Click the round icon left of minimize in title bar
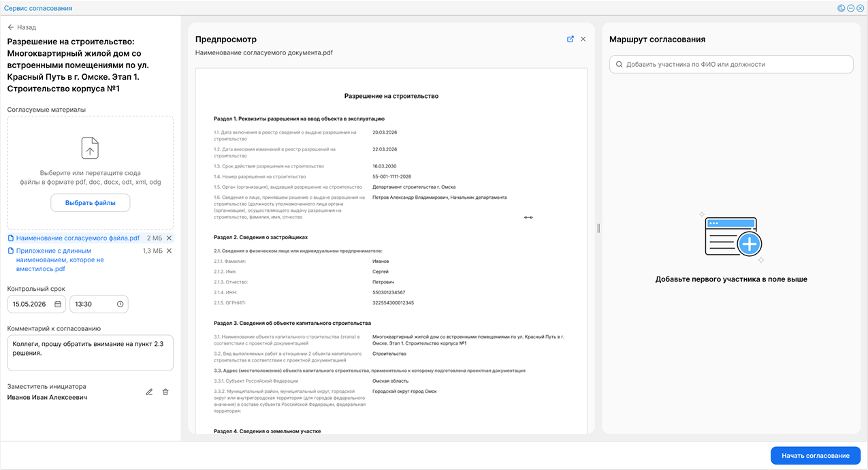The image size is (868, 470). point(841,8)
